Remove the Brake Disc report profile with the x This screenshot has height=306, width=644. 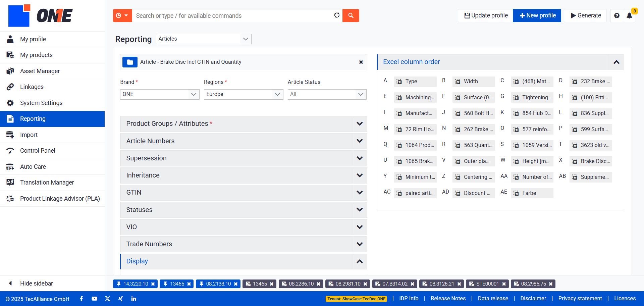pos(361,62)
